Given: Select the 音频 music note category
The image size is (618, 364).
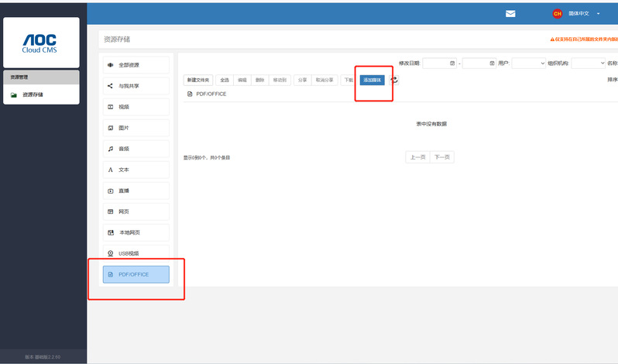Looking at the screenshot, I should tap(136, 149).
